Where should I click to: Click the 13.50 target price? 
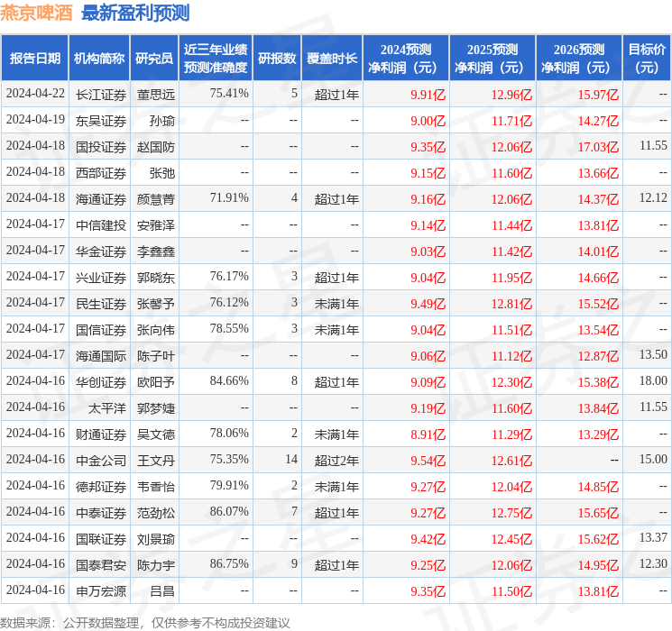[653, 354]
